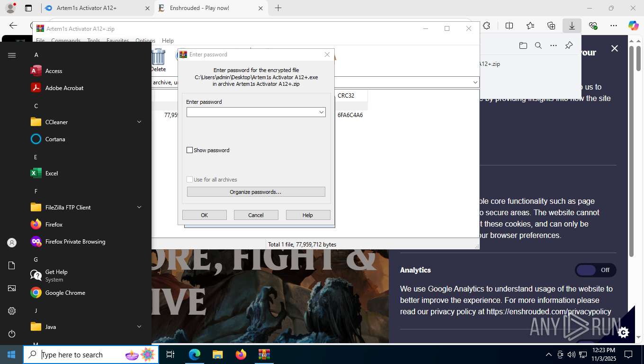Open Pictures from Start sidebar
The image size is (644, 364).
12,288
